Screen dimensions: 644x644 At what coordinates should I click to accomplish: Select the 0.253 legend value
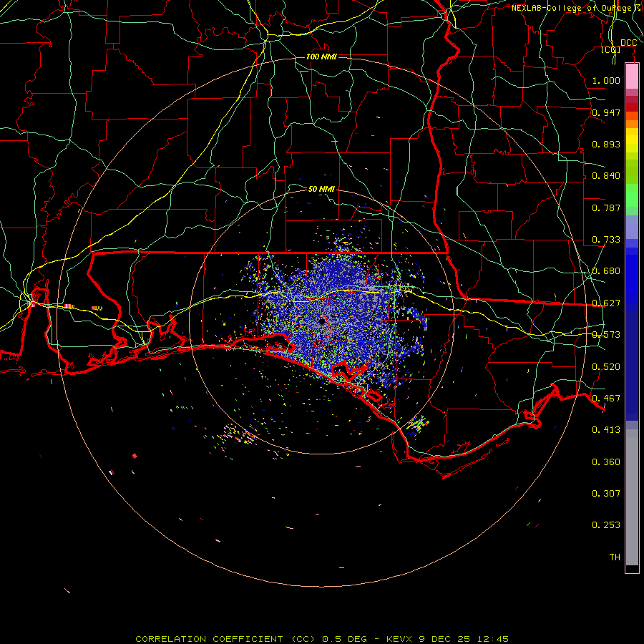tap(606, 525)
